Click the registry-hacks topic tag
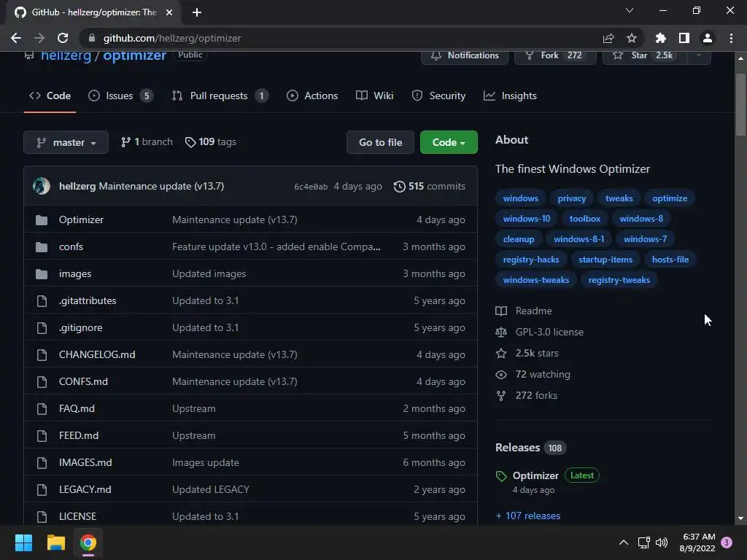747x560 pixels. 531,260
